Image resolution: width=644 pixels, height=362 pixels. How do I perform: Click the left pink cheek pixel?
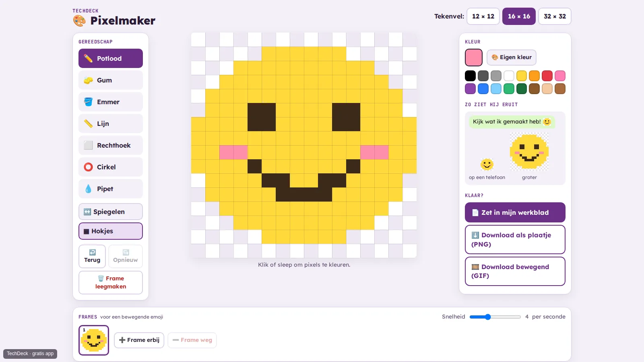coord(233,152)
